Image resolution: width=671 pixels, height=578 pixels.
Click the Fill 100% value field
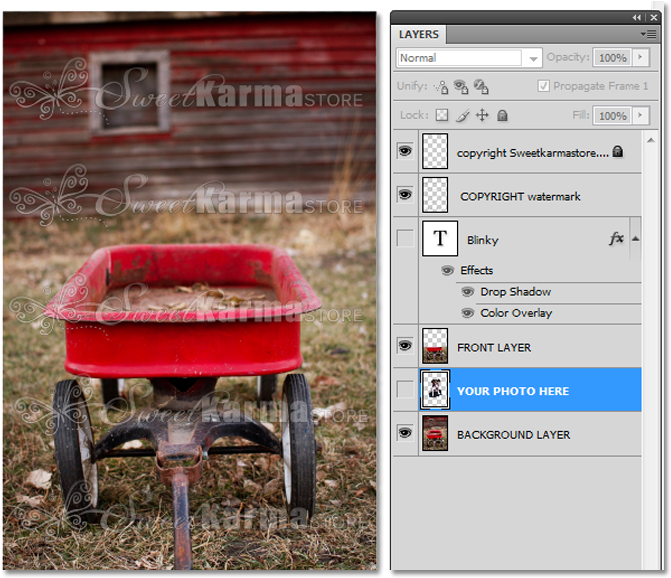(x=612, y=116)
